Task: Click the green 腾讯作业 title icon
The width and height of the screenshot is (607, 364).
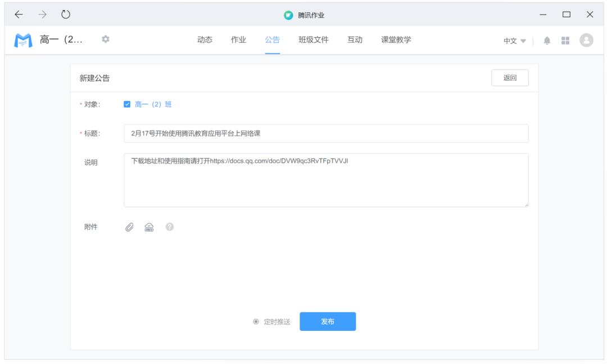Action: pyautogui.click(x=288, y=15)
